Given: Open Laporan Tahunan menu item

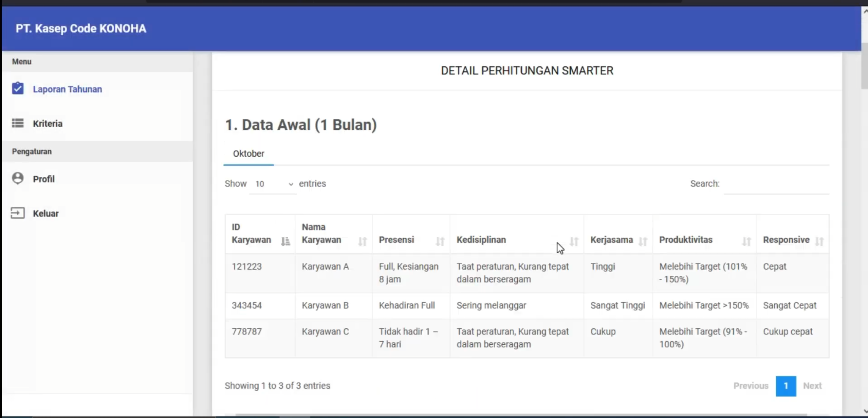Looking at the screenshot, I should click(x=67, y=89).
